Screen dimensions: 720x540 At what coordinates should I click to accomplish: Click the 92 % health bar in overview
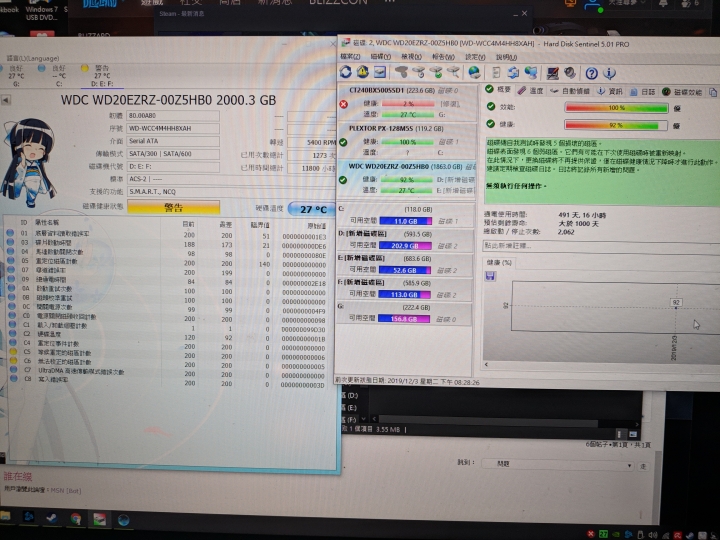(x=616, y=125)
